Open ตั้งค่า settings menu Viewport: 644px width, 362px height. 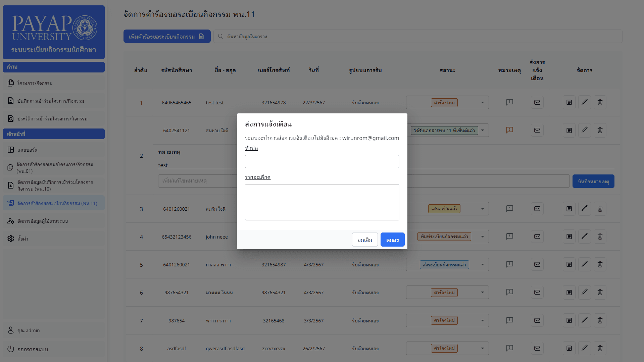[x=54, y=239]
